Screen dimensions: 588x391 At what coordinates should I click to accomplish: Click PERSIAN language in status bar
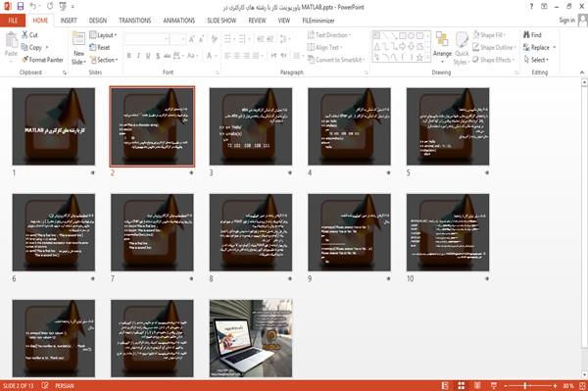[x=65, y=386]
